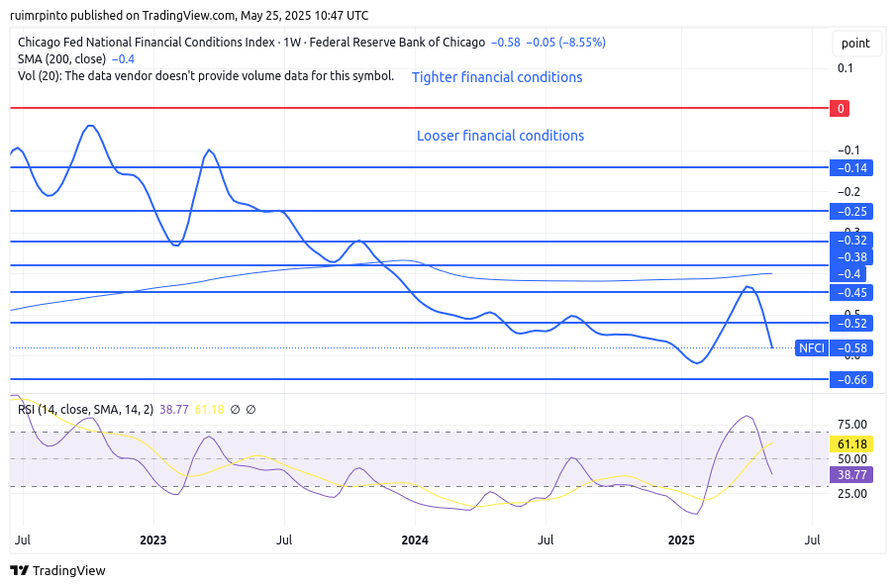
Task: Click the 2023 label on the time axis
Action: [x=152, y=540]
